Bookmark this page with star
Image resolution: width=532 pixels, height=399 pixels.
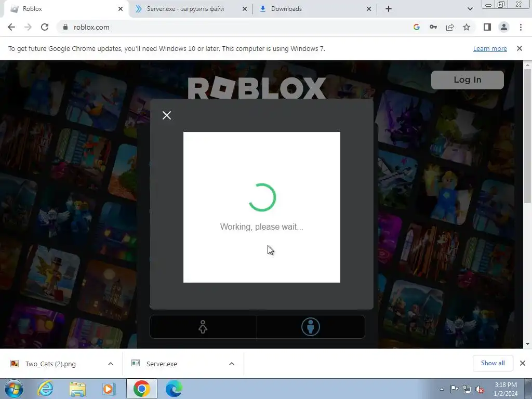[467, 27]
